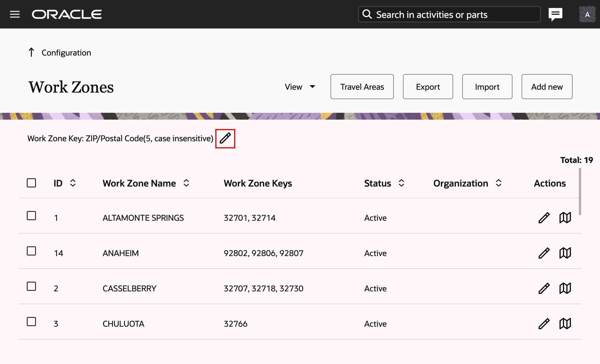The image size is (600, 364).
Task: Open map for ANAHEIM
Action: [565, 253]
